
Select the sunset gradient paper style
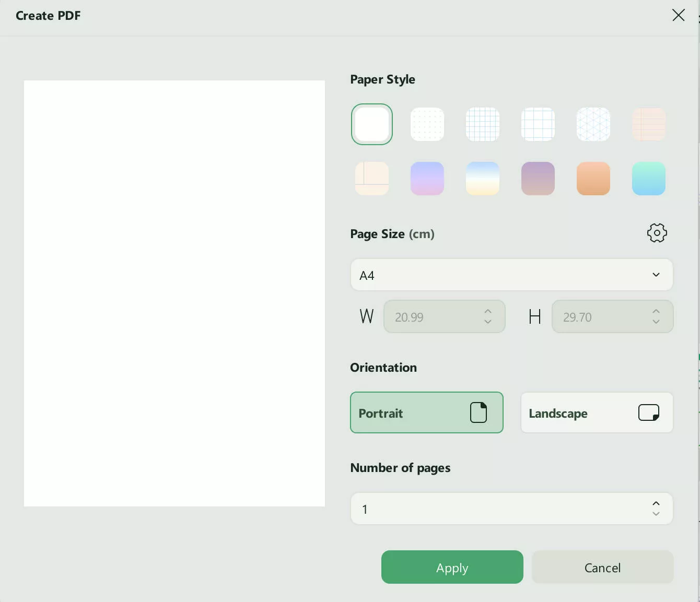coord(482,178)
